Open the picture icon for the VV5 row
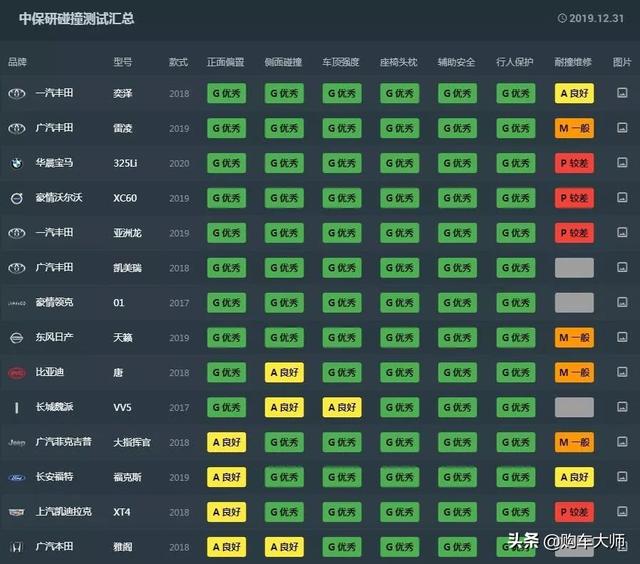 coord(622,407)
